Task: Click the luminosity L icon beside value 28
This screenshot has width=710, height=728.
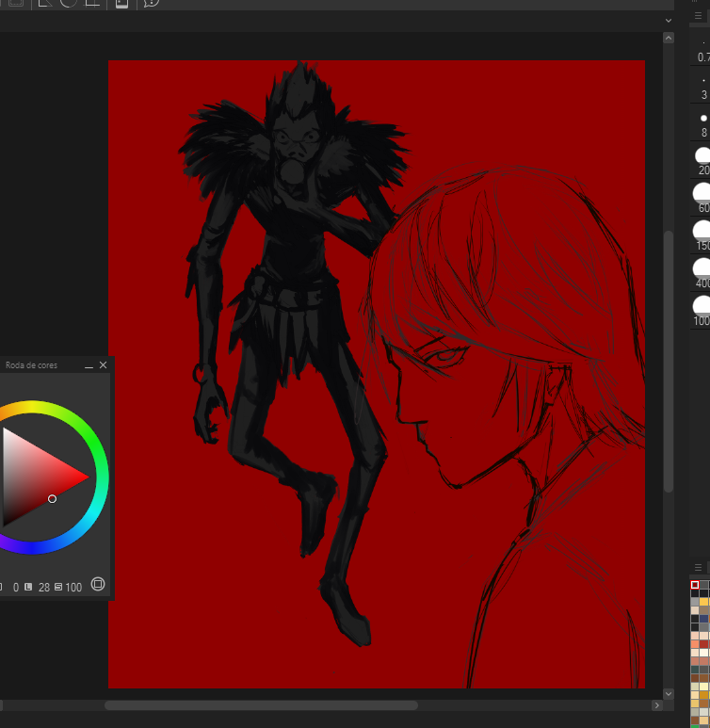Action: [28, 587]
